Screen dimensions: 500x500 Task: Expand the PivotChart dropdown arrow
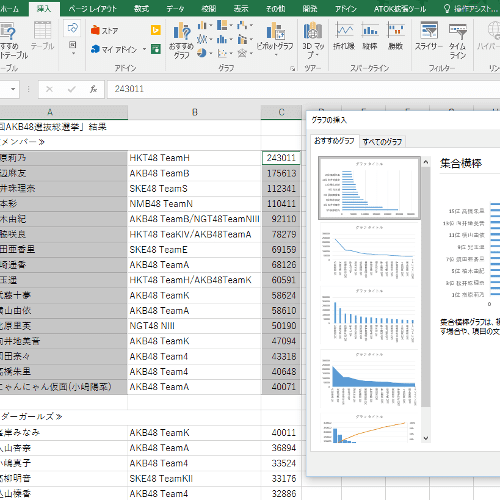point(275,55)
